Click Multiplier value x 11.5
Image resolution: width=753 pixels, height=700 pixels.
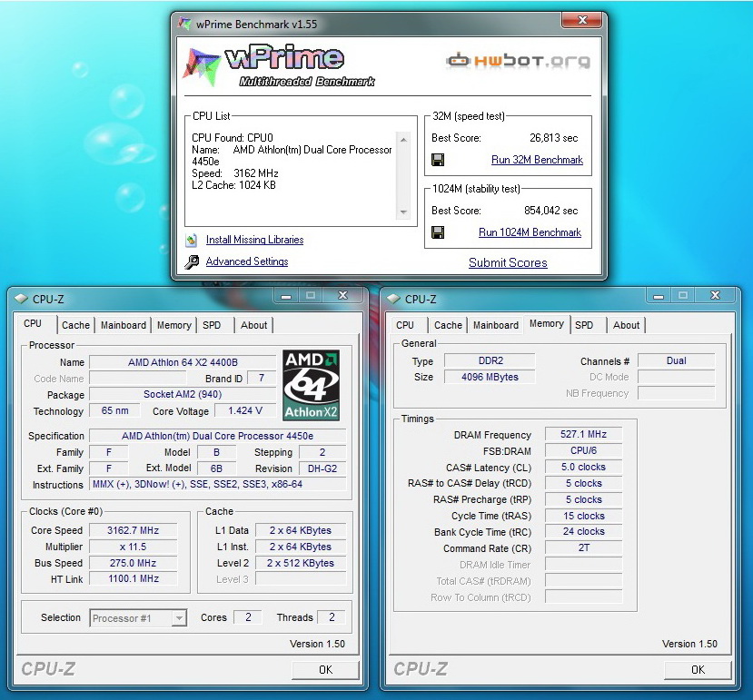(x=133, y=547)
